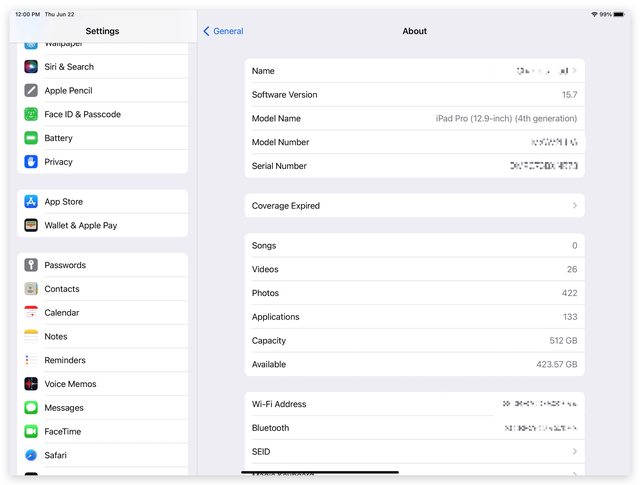This screenshot has width=640, height=485.
Task: Select the Face ID & Passcode icon
Action: (x=31, y=115)
